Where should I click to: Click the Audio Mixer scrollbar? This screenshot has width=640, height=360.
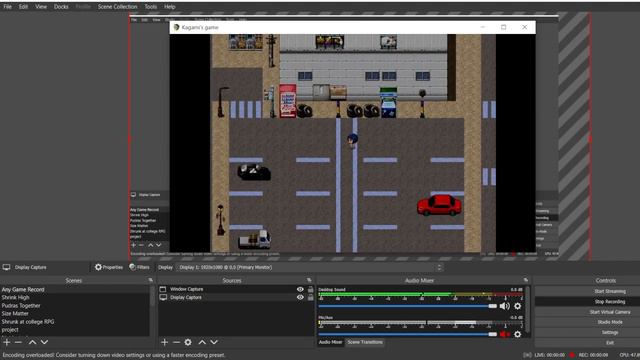[528, 310]
